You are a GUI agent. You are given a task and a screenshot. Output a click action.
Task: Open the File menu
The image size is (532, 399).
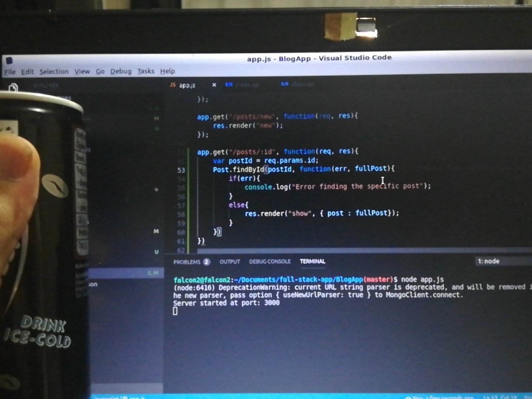(x=10, y=72)
